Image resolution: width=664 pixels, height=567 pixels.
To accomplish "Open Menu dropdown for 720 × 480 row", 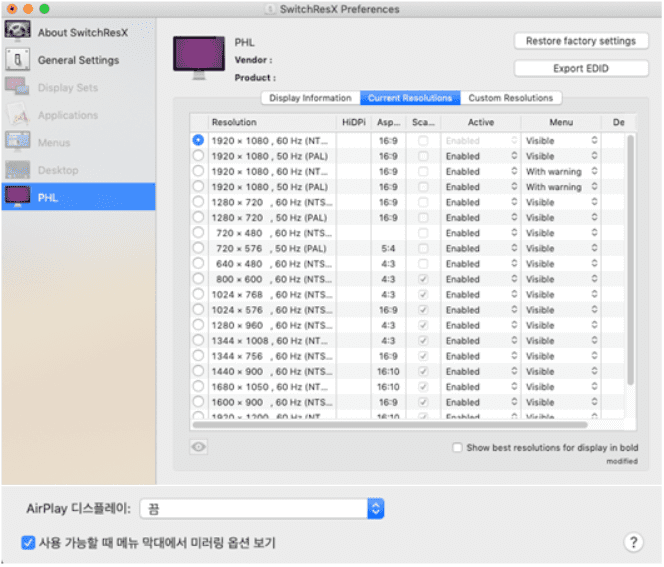I will click(562, 233).
